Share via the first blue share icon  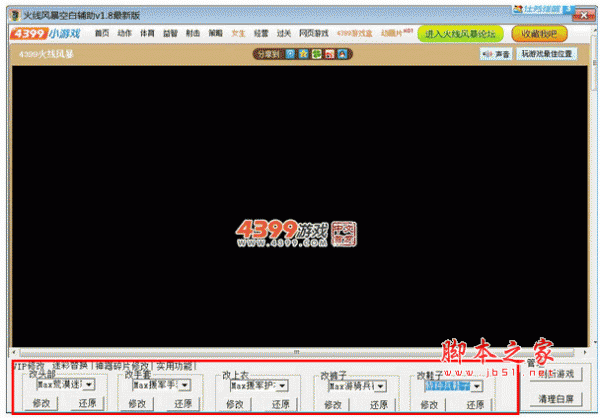point(290,54)
